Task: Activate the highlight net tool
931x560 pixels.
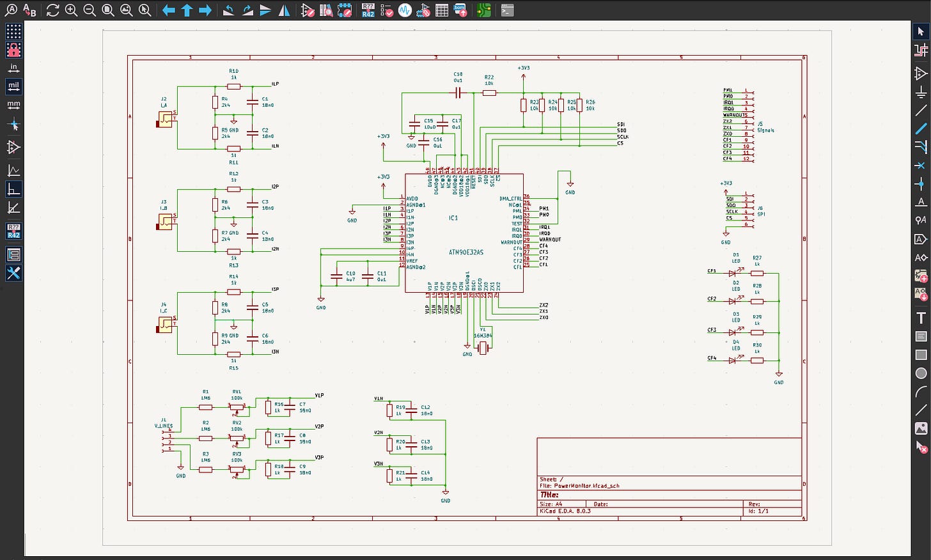Action: point(921,50)
